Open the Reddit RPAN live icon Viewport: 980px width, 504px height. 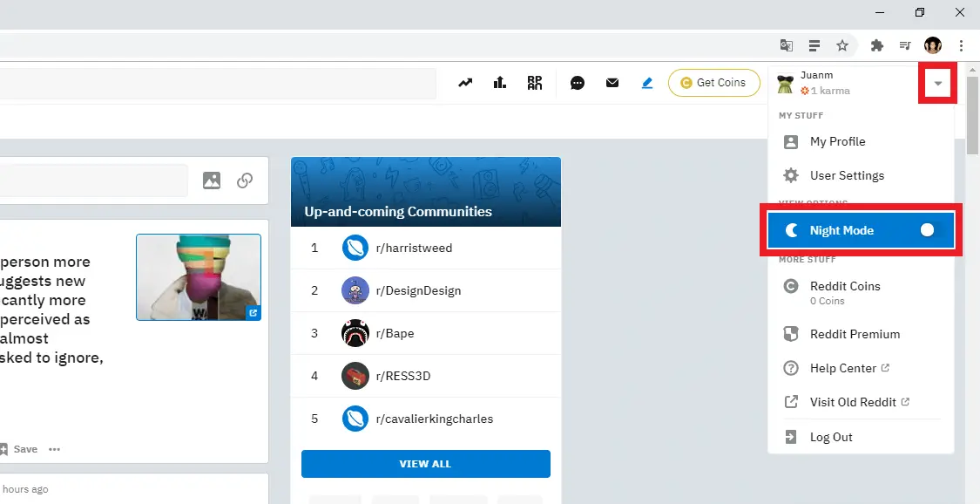tap(535, 83)
